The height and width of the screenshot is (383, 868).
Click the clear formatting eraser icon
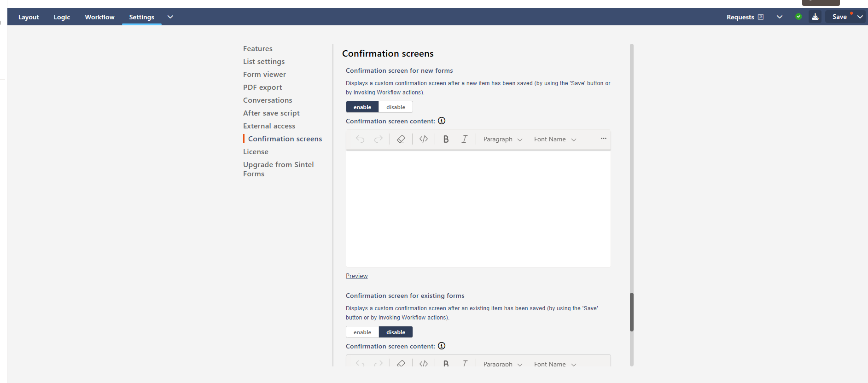(401, 139)
